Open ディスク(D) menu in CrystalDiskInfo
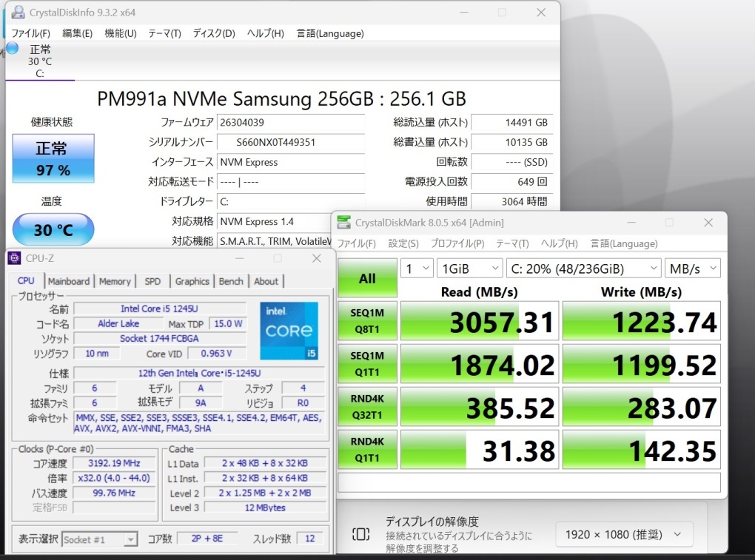This screenshot has width=755, height=560. click(214, 33)
